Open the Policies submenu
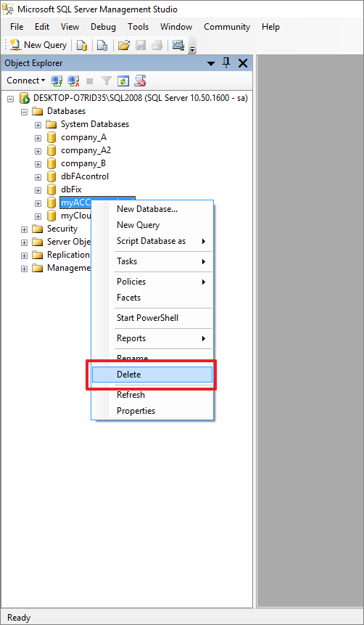 coord(152,282)
